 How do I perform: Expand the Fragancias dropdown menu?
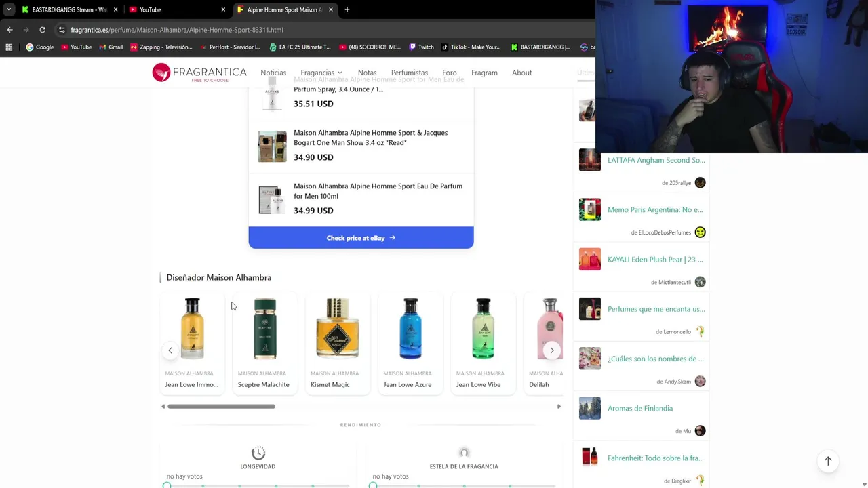pyautogui.click(x=321, y=73)
